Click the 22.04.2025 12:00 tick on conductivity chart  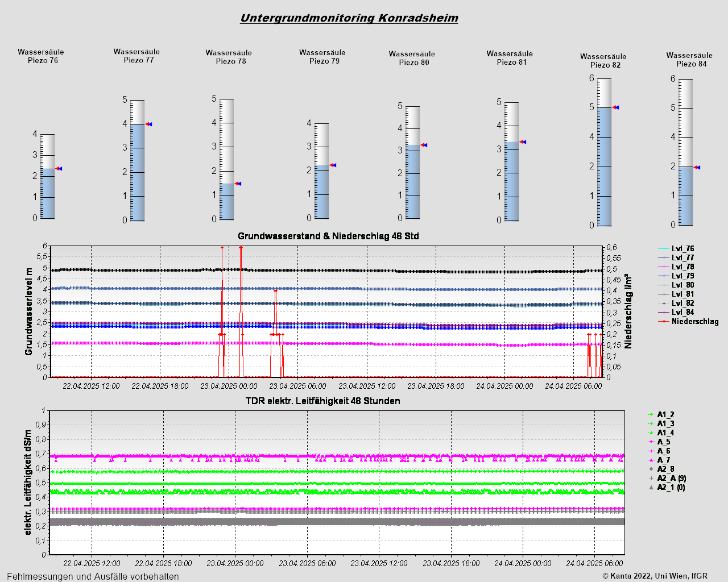(x=92, y=563)
